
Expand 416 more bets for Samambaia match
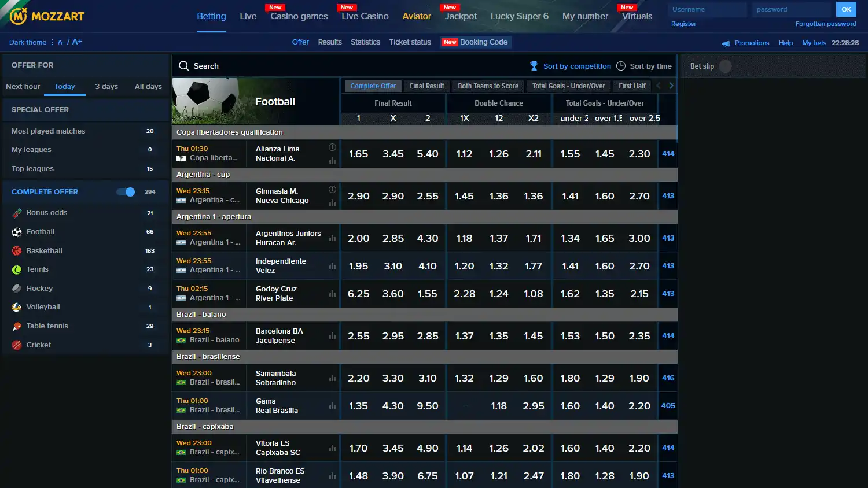[x=668, y=378]
